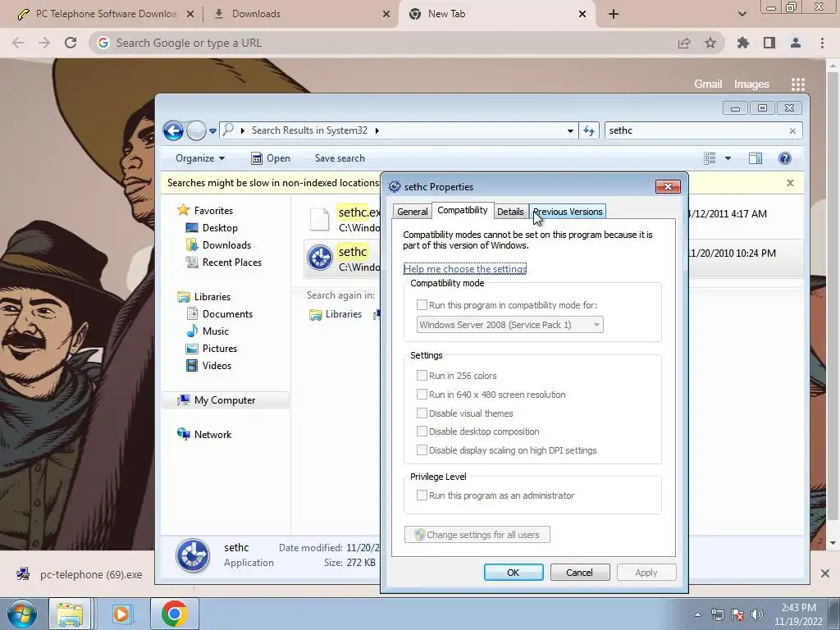Viewport: 840px width, 630px height.
Task: Click the Gmail link on New Tab page
Action: tap(708, 84)
